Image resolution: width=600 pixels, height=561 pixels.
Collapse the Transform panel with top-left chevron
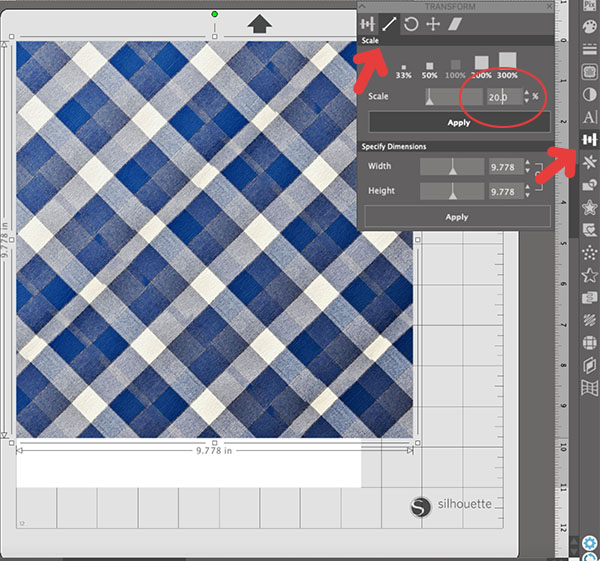point(362,6)
